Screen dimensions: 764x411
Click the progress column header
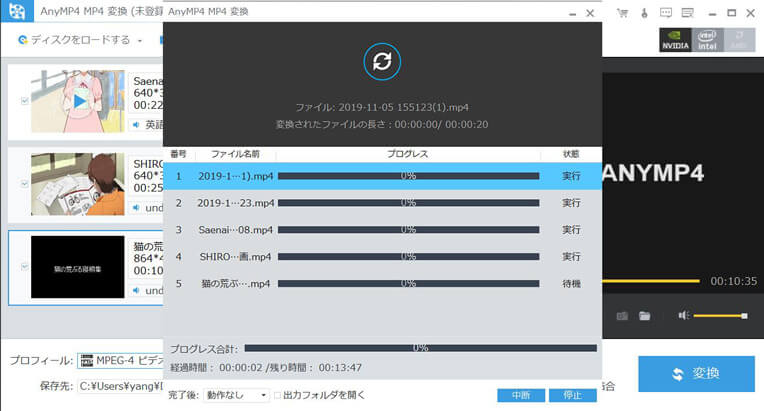coord(408,154)
